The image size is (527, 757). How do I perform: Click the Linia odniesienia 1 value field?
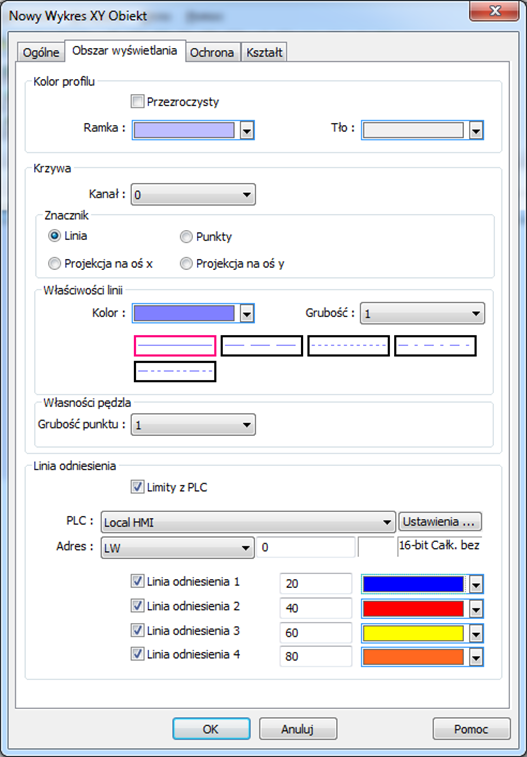pyautogui.click(x=316, y=584)
